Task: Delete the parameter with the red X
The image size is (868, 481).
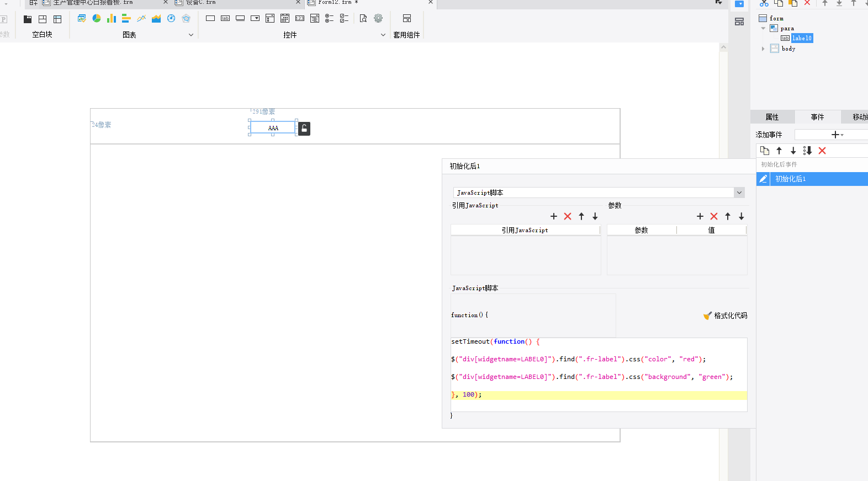Action: pos(714,216)
